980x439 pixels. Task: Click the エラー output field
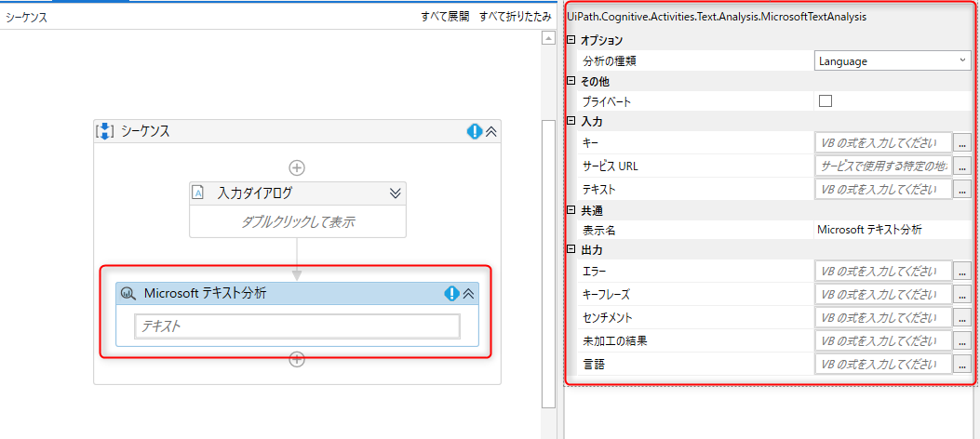884,271
